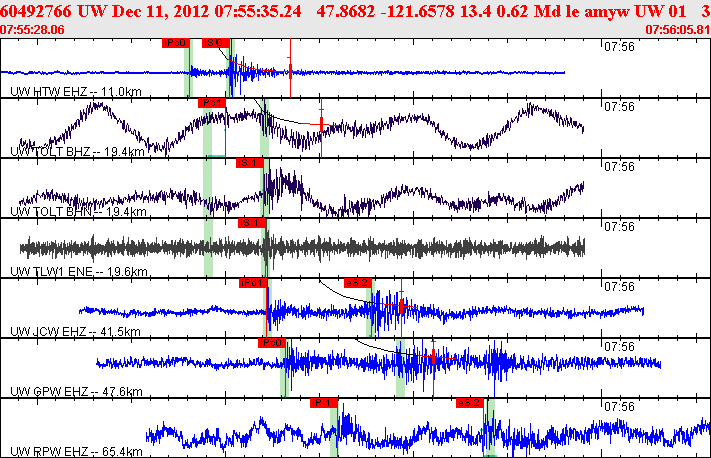Screen dimensions: 711x458
Task: Select the iPc0 pick flag on HTW trace
Action: click(x=175, y=43)
